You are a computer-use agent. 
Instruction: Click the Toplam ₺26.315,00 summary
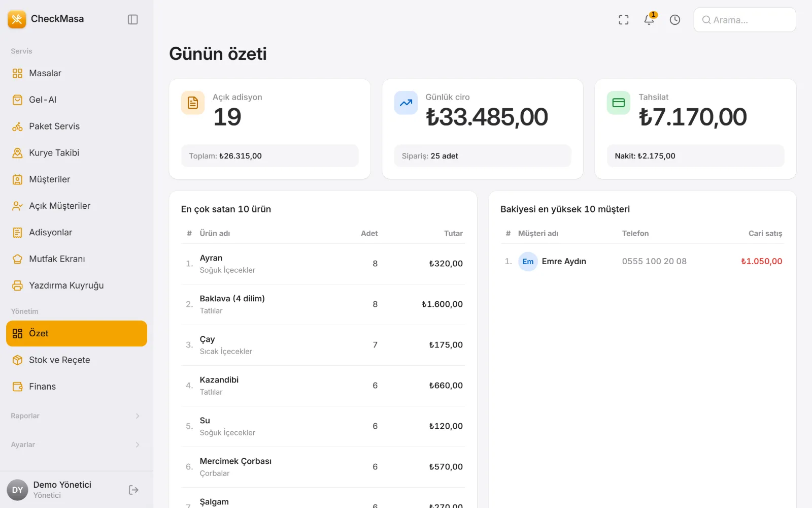point(270,156)
